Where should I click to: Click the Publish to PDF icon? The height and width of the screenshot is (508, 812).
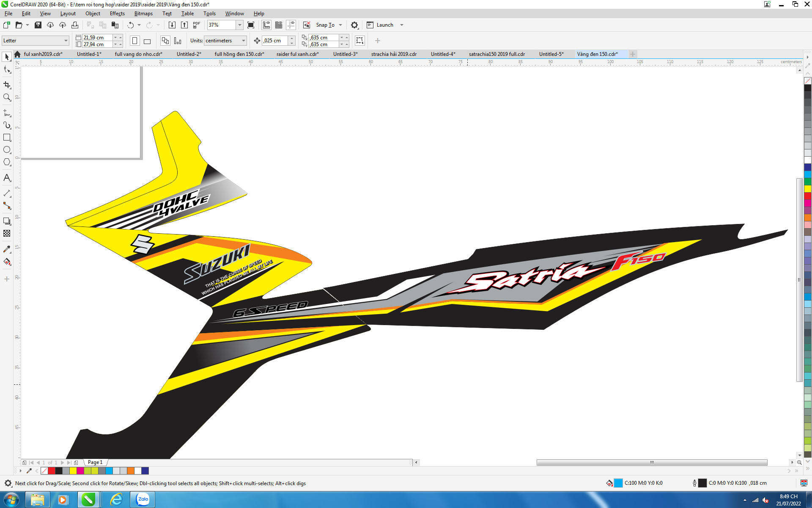click(x=196, y=25)
